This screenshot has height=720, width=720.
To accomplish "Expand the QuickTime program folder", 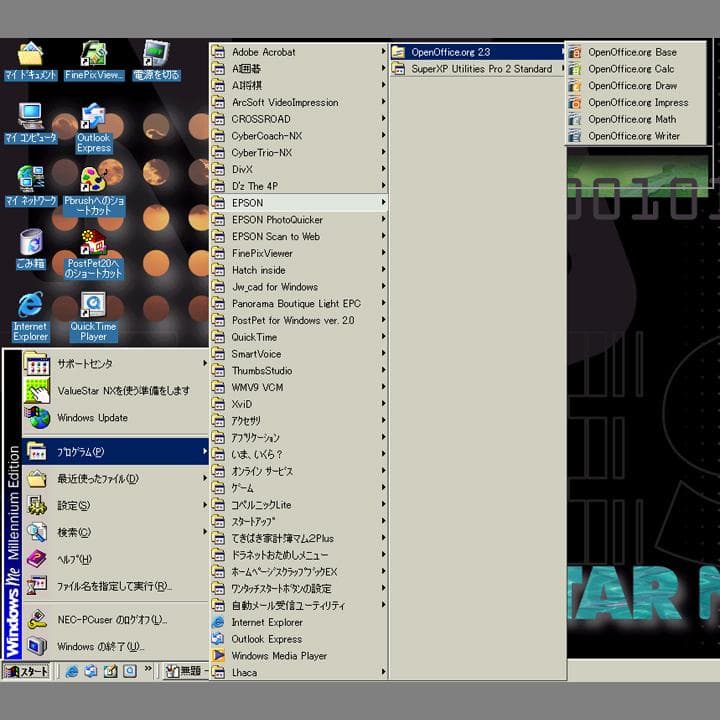I will tap(298, 337).
